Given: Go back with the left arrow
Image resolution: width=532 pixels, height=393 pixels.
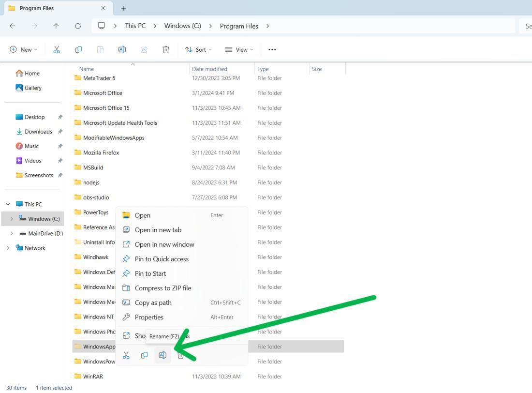Looking at the screenshot, I should [x=13, y=26].
